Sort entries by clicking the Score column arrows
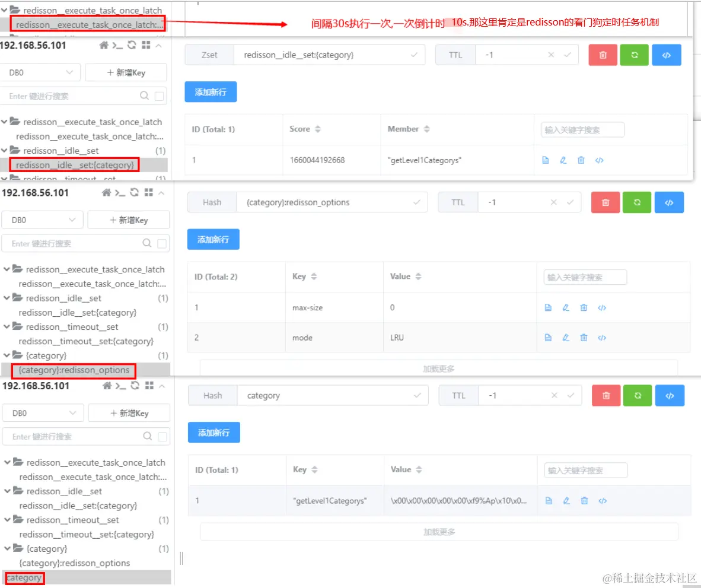Image resolution: width=701 pixels, height=588 pixels. point(317,129)
